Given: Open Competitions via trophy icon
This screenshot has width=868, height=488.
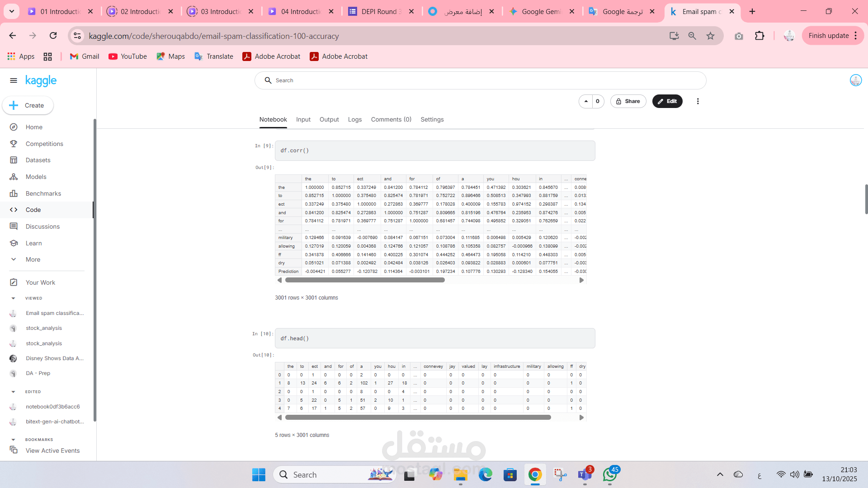Looking at the screenshot, I should pos(14,144).
